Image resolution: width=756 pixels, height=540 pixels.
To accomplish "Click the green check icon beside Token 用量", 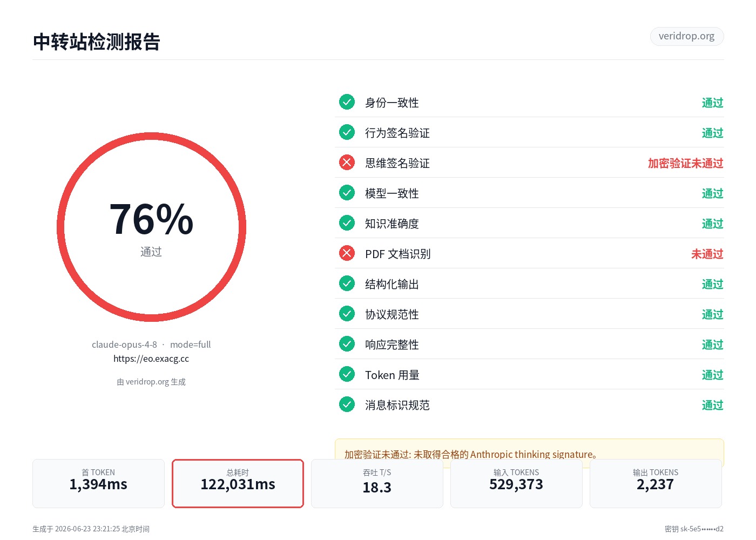I will pos(347,374).
